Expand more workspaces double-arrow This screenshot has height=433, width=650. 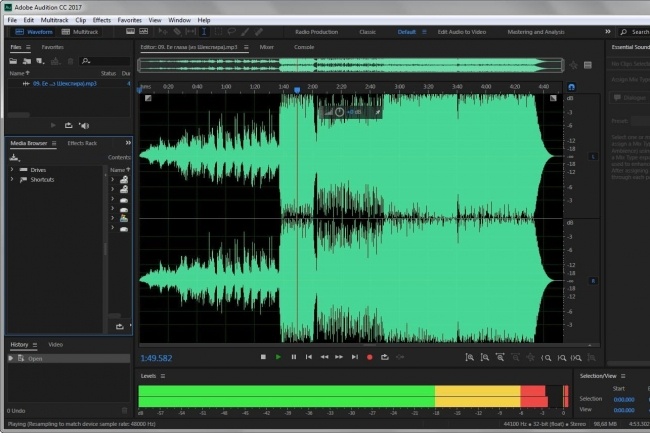pos(608,32)
